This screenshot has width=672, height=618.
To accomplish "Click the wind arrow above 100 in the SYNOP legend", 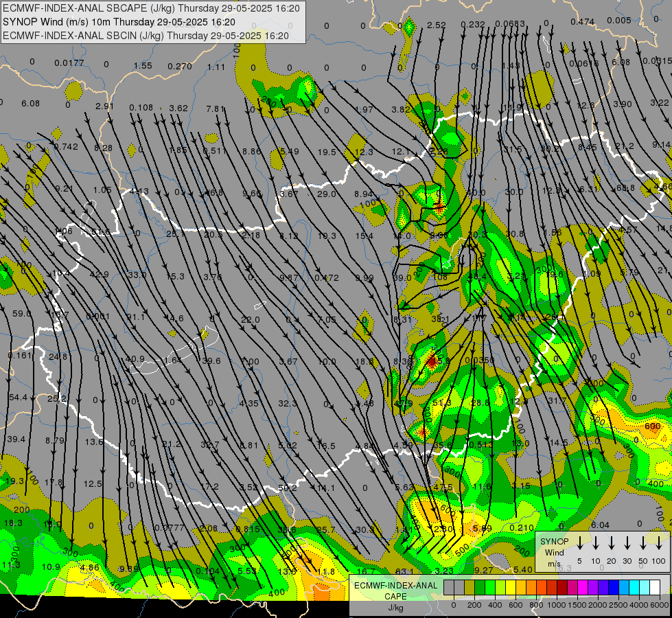I will coord(659,542).
